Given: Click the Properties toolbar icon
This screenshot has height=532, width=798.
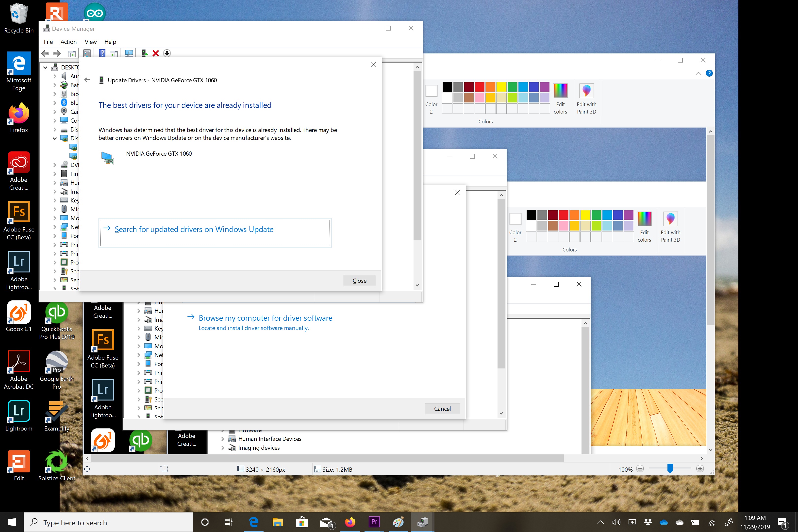Looking at the screenshot, I should tap(87, 53).
